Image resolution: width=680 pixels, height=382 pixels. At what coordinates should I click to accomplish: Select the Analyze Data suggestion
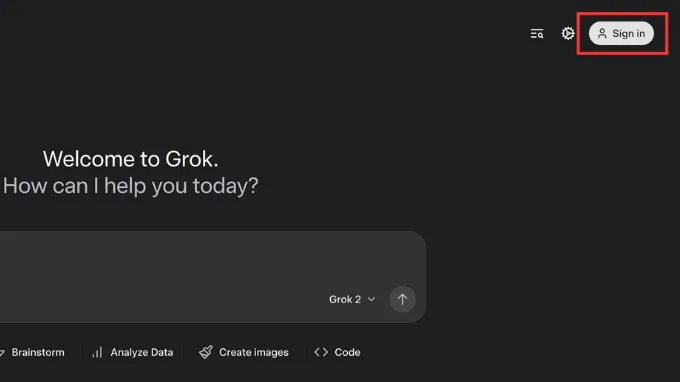[x=133, y=352]
